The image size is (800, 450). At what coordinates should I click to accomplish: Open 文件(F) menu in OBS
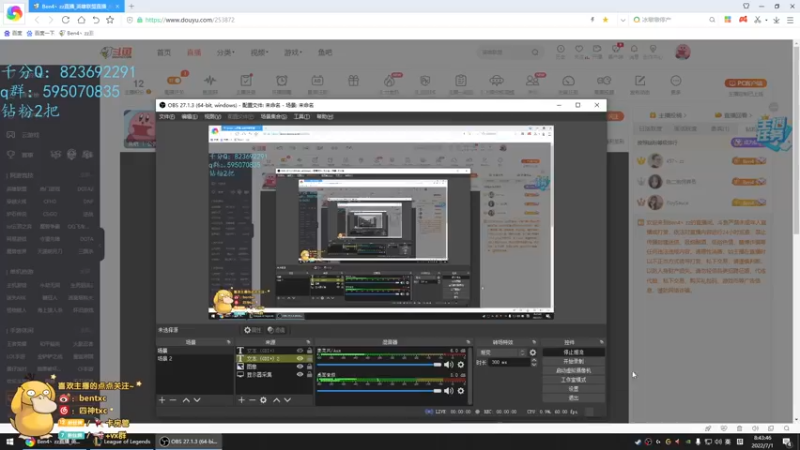(x=166, y=117)
